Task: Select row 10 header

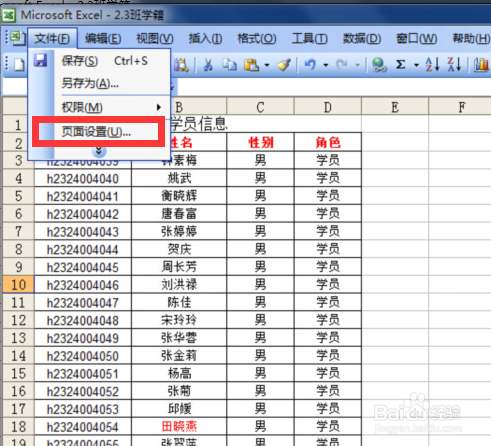Action: (x=18, y=285)
